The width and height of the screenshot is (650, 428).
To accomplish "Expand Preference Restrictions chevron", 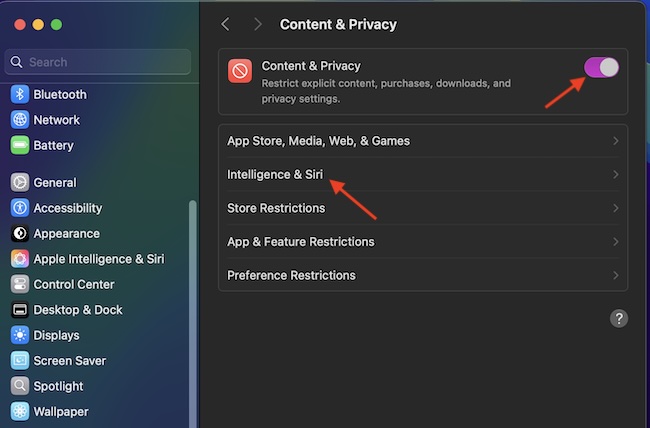I will [x=615, y=275].
